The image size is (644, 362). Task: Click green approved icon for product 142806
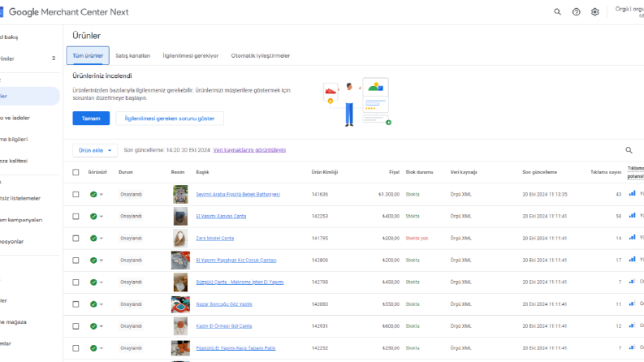(93, 261)
